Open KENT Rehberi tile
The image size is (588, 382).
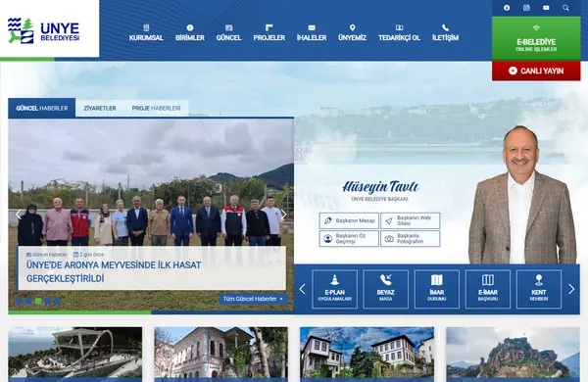coord(539,289)
